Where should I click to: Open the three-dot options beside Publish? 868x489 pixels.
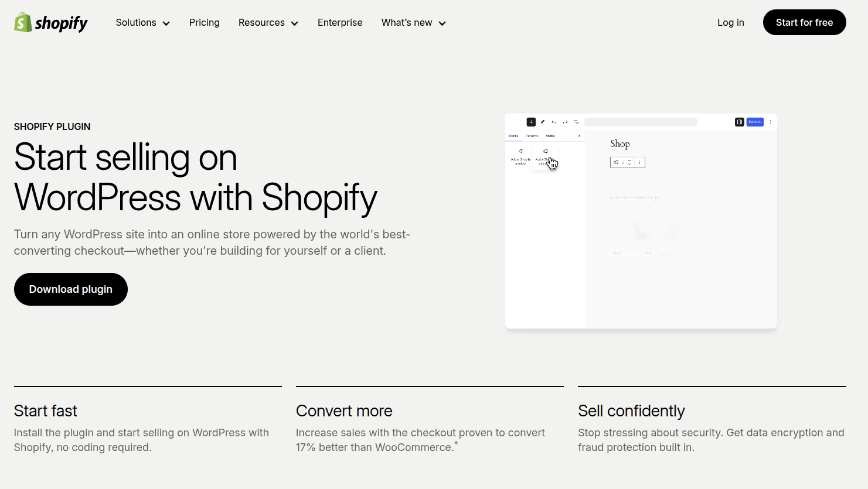(770, 122)
